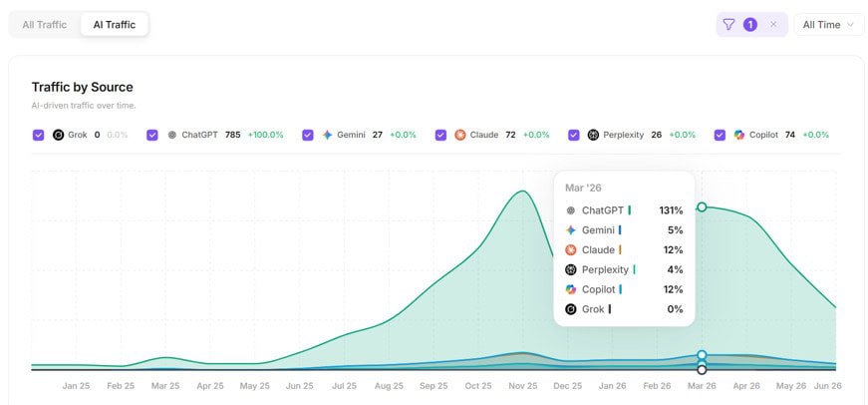The image size is (868, 405).
Task: Click the Copilot count 74
Action: click(x=790, y=135)
